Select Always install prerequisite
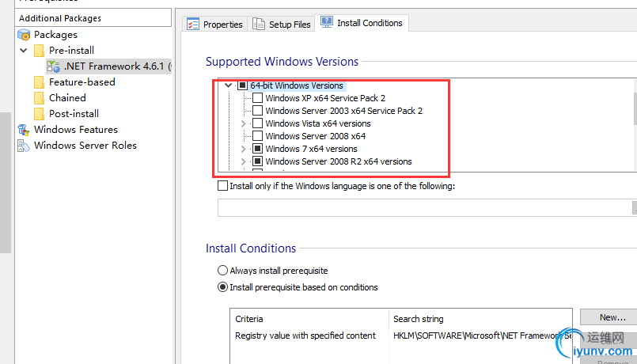637x364 pixels. click(222, 270)
